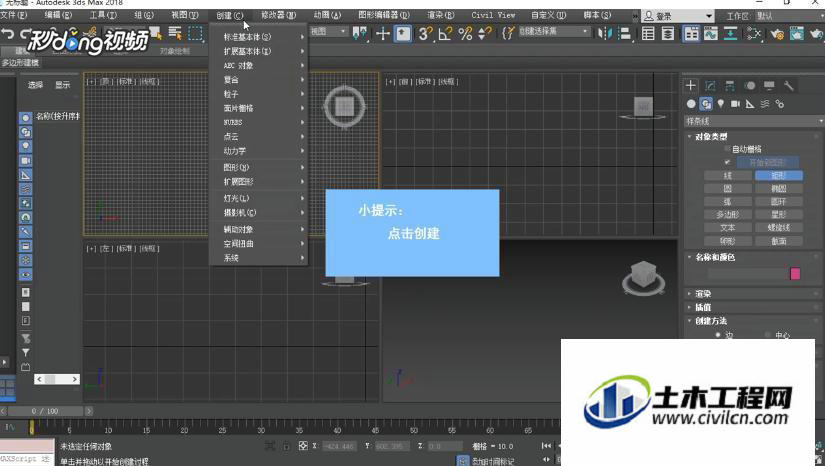Click the 文本 shape button
Image resolution: width=825 pixels, height=466 pixels.
tap(728, 228)
